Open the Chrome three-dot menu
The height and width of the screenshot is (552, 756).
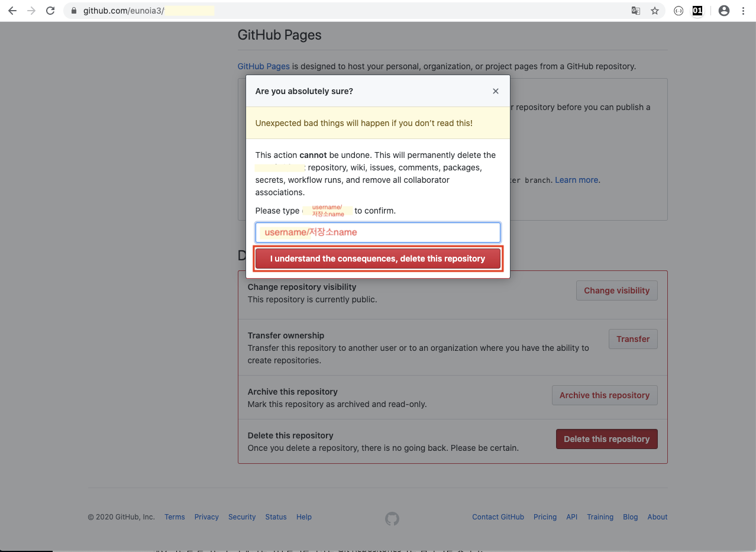click(x=743, y=11)
